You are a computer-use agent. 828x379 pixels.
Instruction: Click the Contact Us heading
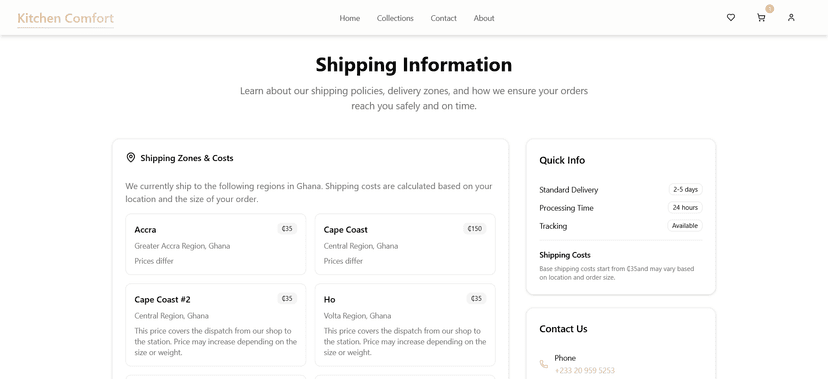point(563,329)
